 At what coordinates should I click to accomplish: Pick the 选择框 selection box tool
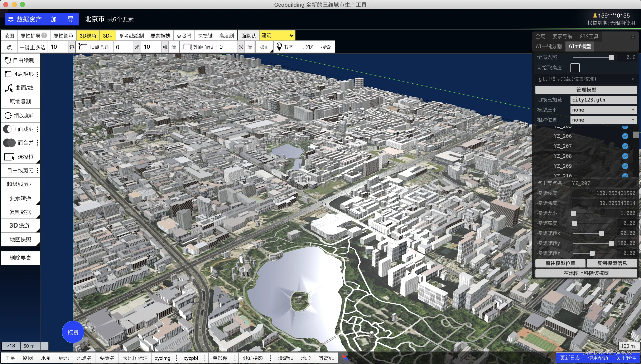tap(20, 157)
